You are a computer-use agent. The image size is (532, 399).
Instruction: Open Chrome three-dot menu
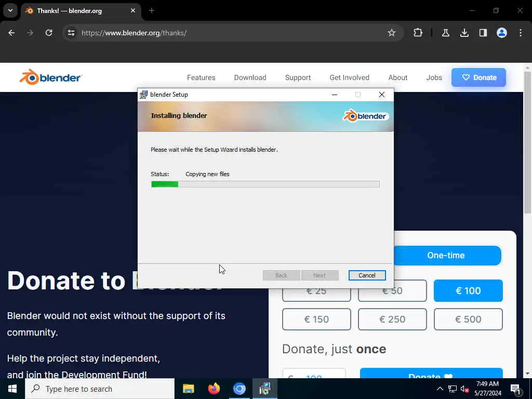point(521,33)
